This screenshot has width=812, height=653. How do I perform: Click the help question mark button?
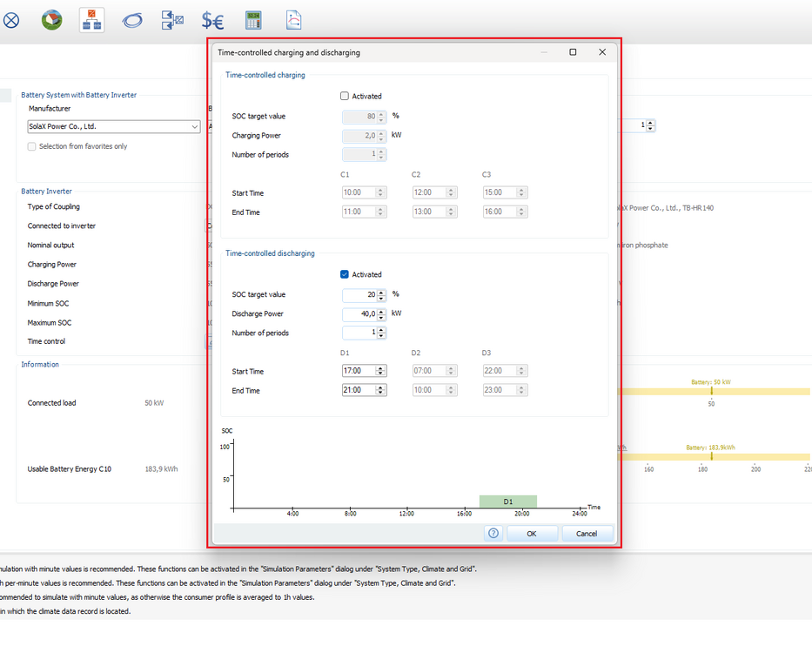(x=493, y=533)
